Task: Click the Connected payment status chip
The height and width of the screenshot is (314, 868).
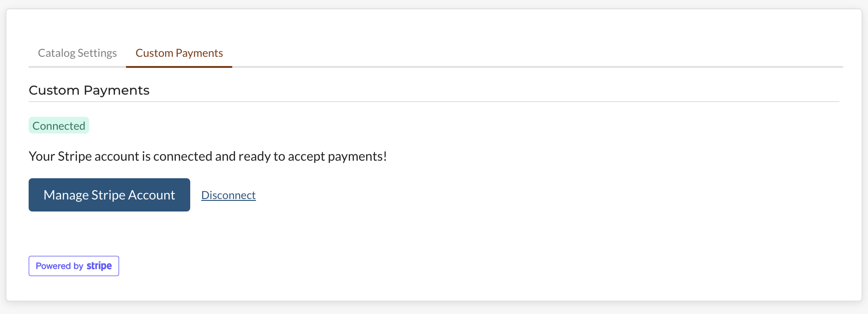Action: 59,125
